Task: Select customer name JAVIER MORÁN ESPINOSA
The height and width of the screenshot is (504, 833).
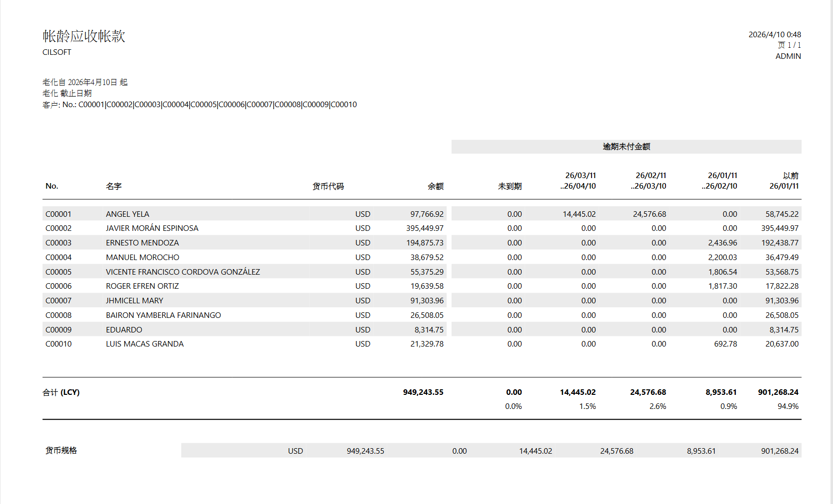Action: click(152, 228)
